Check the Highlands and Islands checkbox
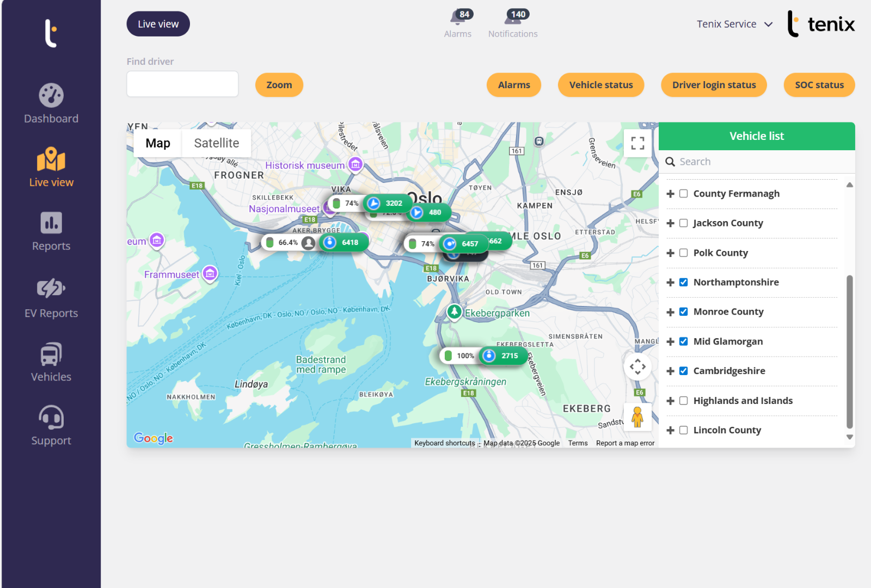The image size is (871, 588). click(684, 401)
